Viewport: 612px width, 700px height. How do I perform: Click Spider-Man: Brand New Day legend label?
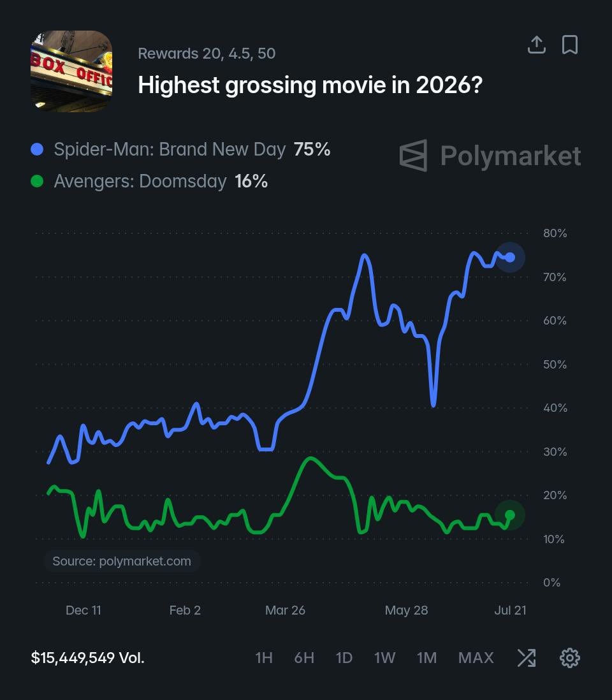click(170, 149)
